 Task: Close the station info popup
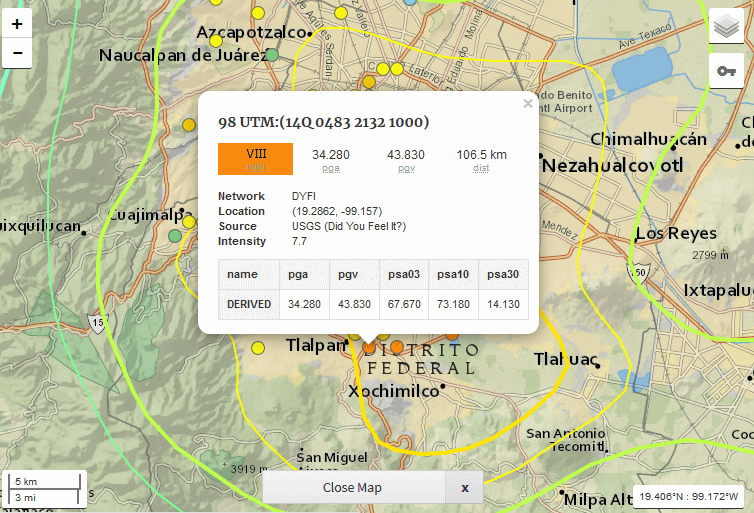(528, 103)
